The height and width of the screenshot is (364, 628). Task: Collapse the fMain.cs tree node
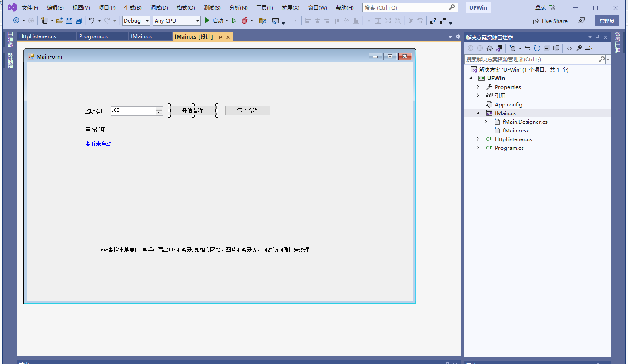[478, 113]
